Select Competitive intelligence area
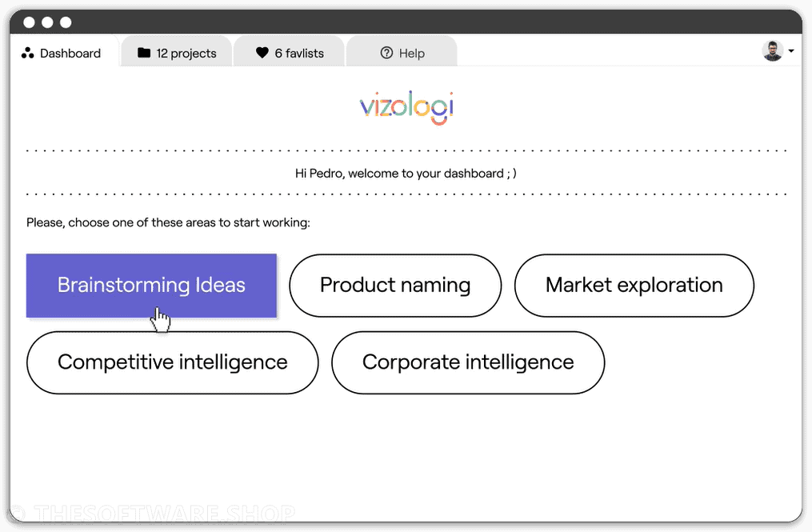Viewport: 812px width, 532px height. [173, 362]
